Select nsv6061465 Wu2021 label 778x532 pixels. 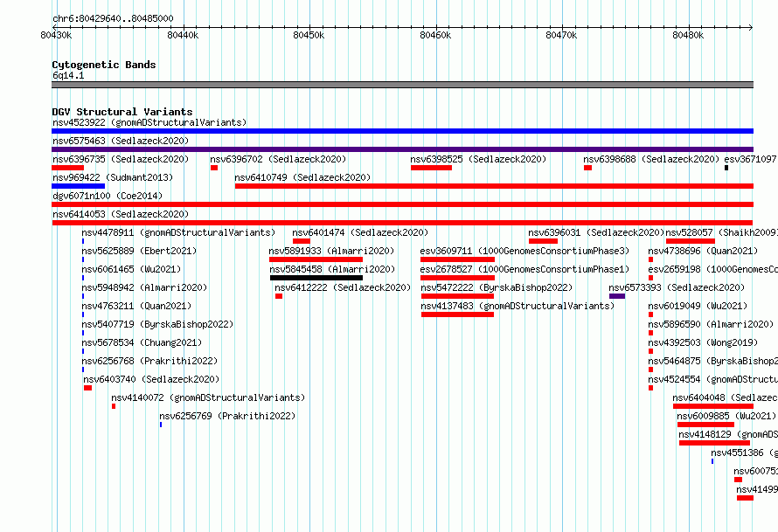point(131,269)
